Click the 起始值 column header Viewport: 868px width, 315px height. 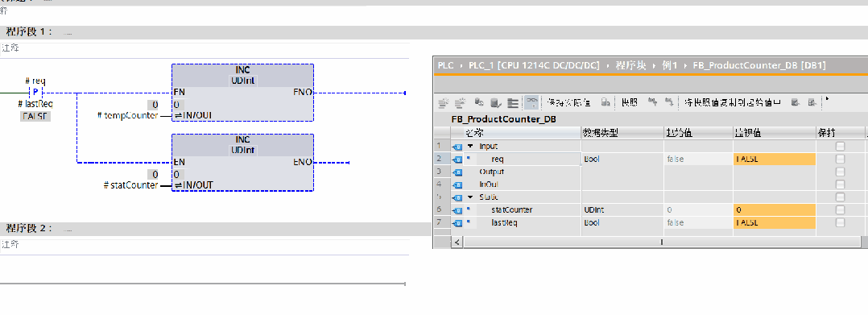pyautogui.click(x=699, y=133)
